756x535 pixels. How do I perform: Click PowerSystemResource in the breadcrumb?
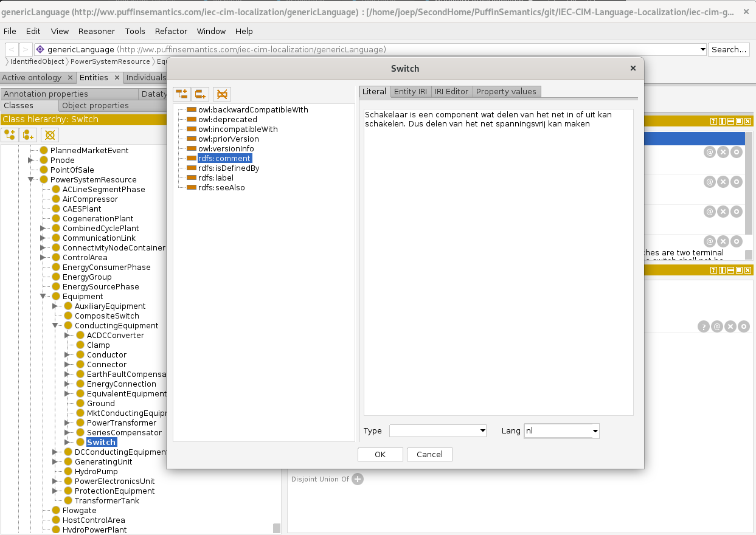coord(110,61)
